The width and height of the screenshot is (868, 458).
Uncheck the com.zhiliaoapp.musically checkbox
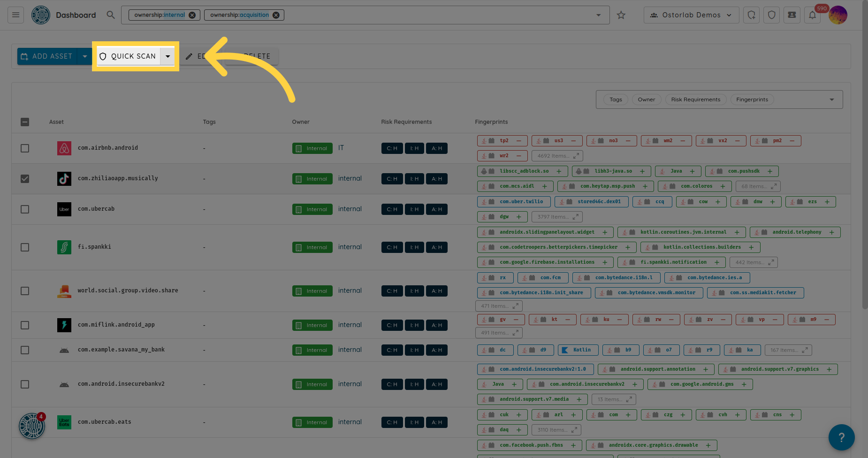click(x=25, y=179)
